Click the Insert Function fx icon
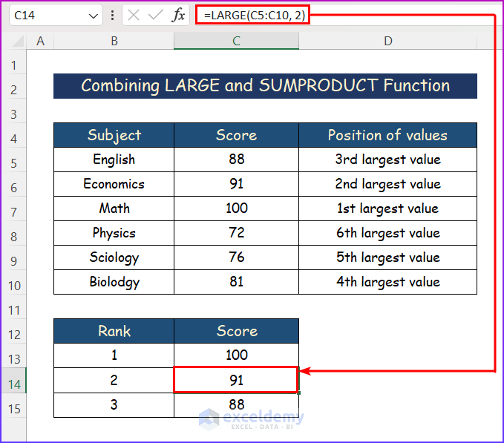504x443 pixels. tap(178, 15)
